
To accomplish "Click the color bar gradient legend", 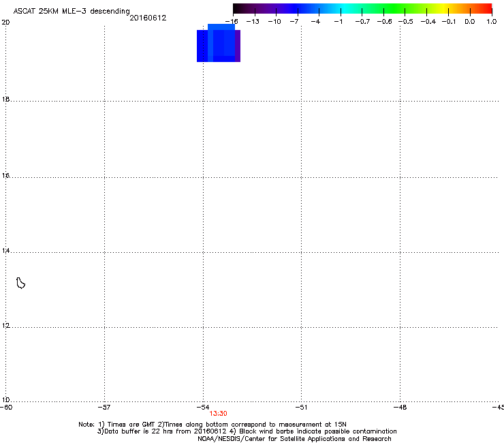I will [362, 9].
